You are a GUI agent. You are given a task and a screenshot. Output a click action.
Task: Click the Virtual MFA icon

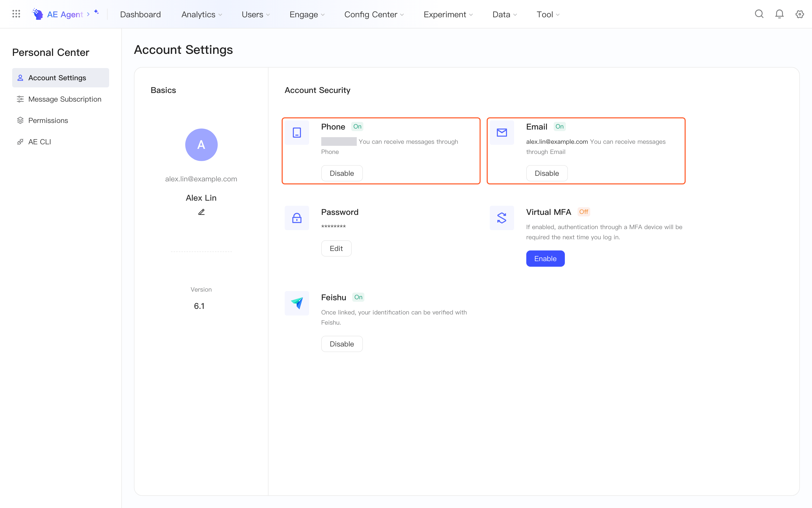(x=502, y=218)
